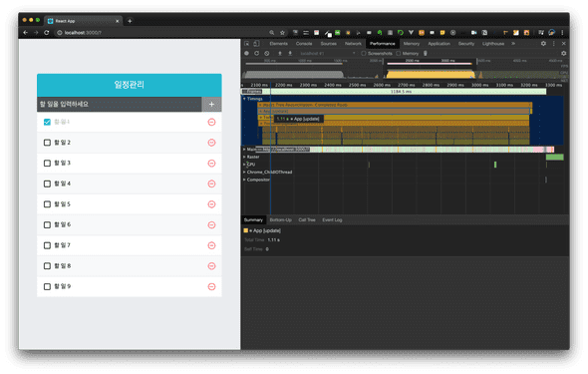Viewport: 588px width, 374px height.
Task: Toggle the inspect element picker icon
Action: (x=247, y=44)
